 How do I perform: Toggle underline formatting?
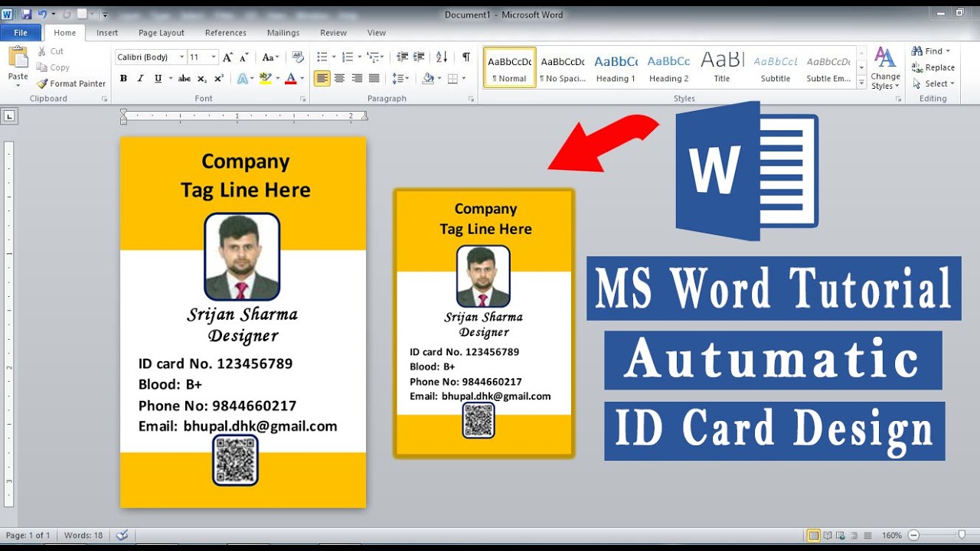[x=158, y=78]
